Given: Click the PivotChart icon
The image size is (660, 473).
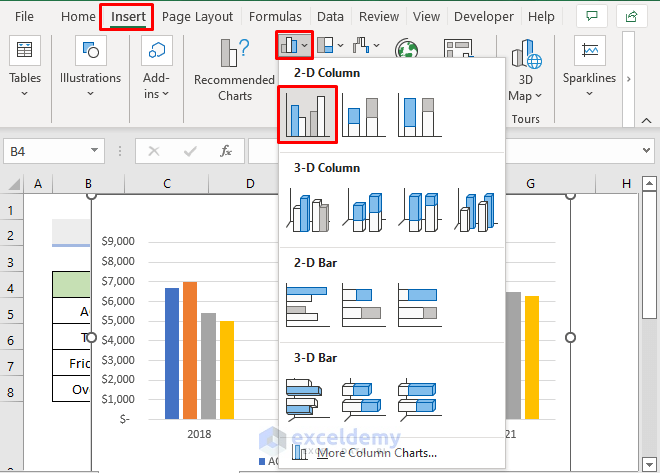Looking at the screenshot, I should [458, 48].
